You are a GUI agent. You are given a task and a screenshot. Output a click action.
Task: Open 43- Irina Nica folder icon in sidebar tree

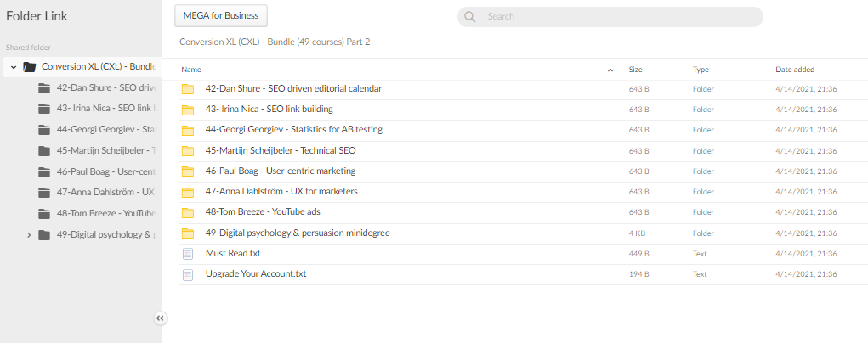(44, 109)
